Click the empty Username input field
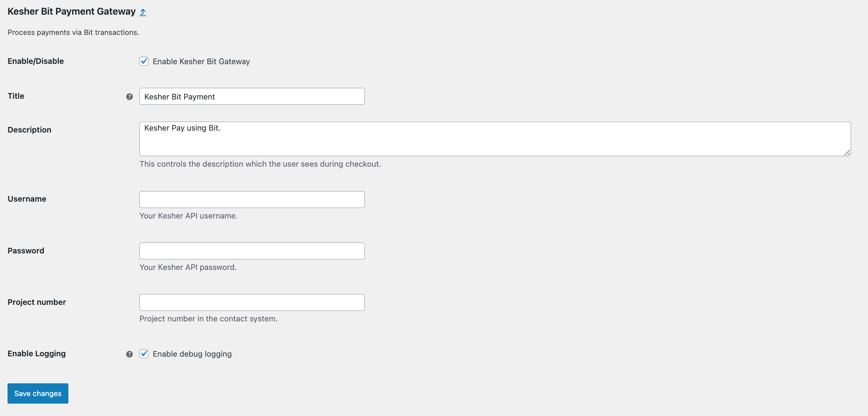This screenshot has height=416, width=868. coord(252,199)
